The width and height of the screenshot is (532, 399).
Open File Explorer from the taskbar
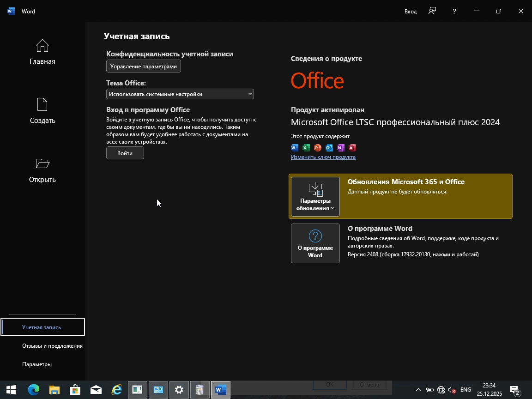(x=54, y=390)
